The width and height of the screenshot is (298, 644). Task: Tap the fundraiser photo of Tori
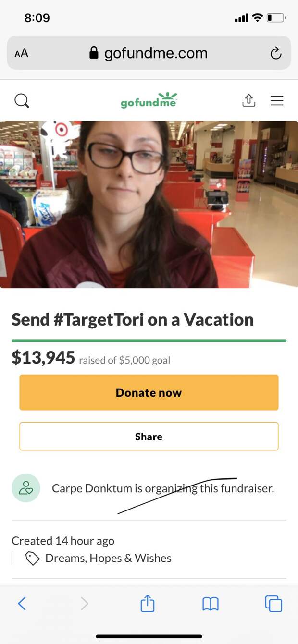[x=149, y=204]
